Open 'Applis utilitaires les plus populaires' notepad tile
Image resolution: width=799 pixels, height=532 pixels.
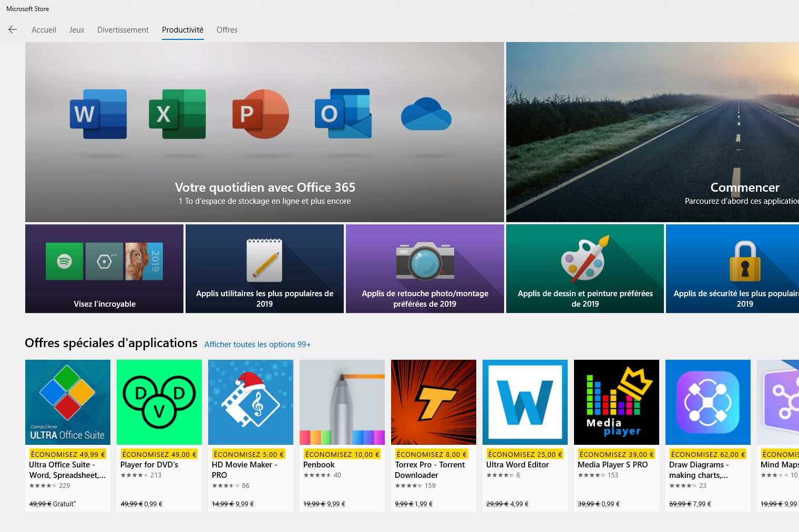click(264, 269)
